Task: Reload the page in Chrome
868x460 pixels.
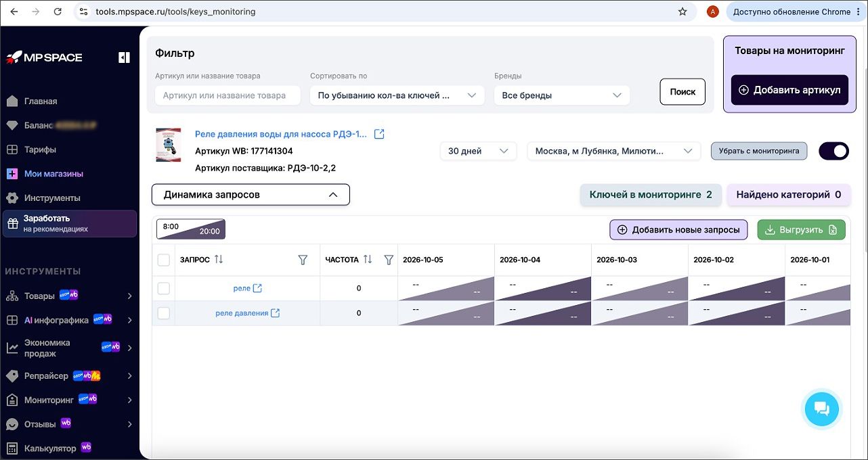Action: (x=58, y=11)
